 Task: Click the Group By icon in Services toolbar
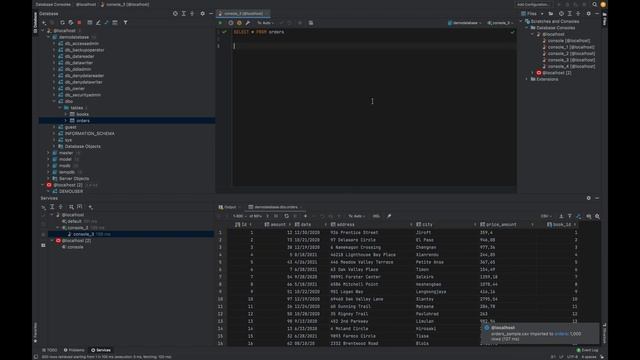point(71,207)
